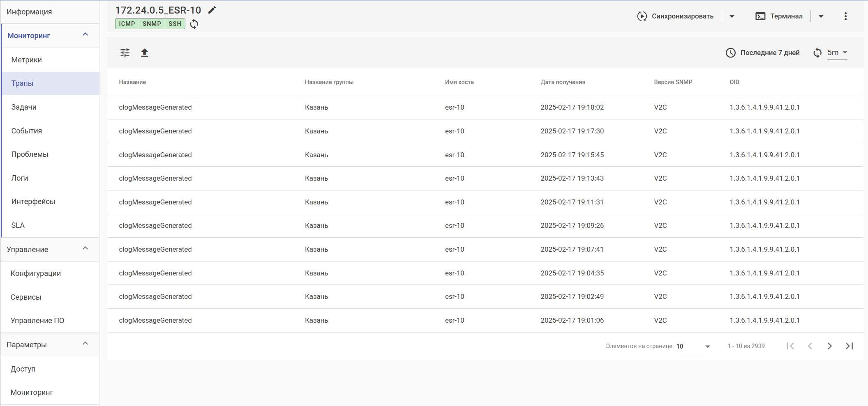
Task: Open the table filter settings icon
Action: point(125,53)
